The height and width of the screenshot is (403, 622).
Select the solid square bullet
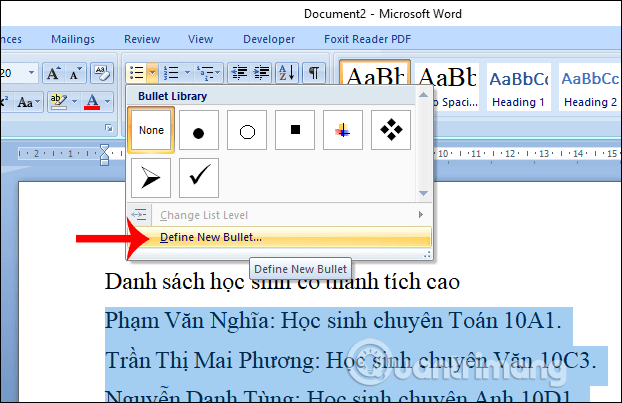[295, 130]
